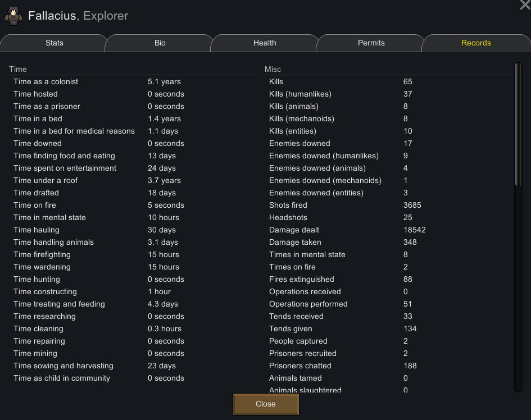Select the Health tab
The image size is (531, 420).
point(265,43)
